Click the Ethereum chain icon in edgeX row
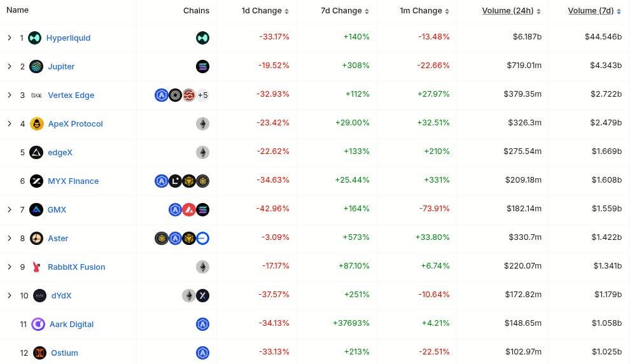630x364 pixels. tap(203, 153)
